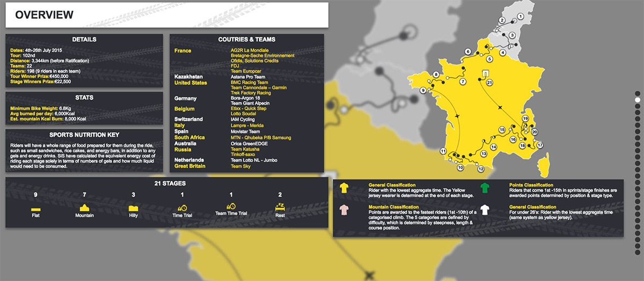Click the airplane transfer icon near stage 21 route
The height and width of the screenshot is (281, 644).
pos(500,108)
